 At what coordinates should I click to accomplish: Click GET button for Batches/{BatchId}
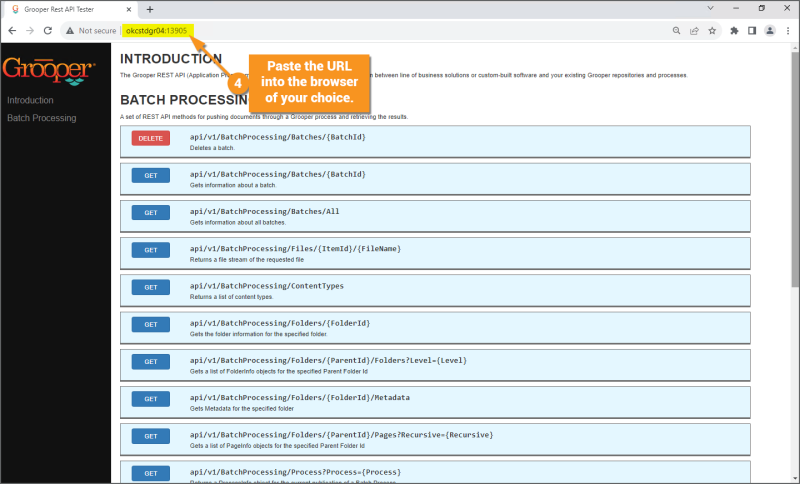[x=151, y=175]
